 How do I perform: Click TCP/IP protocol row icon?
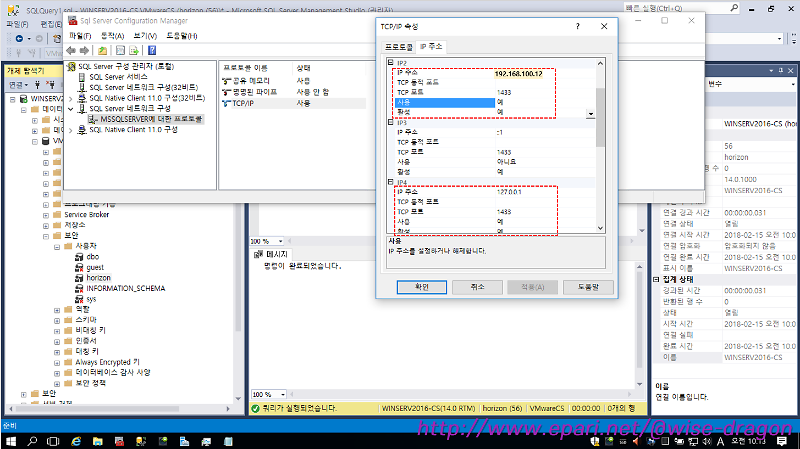227,103
